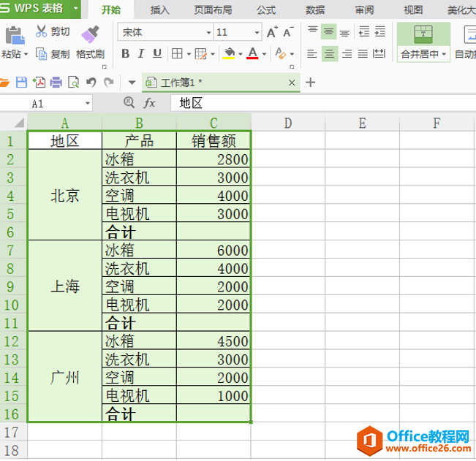
Task: Select the Format Painter brush
Action: point(90,34)
